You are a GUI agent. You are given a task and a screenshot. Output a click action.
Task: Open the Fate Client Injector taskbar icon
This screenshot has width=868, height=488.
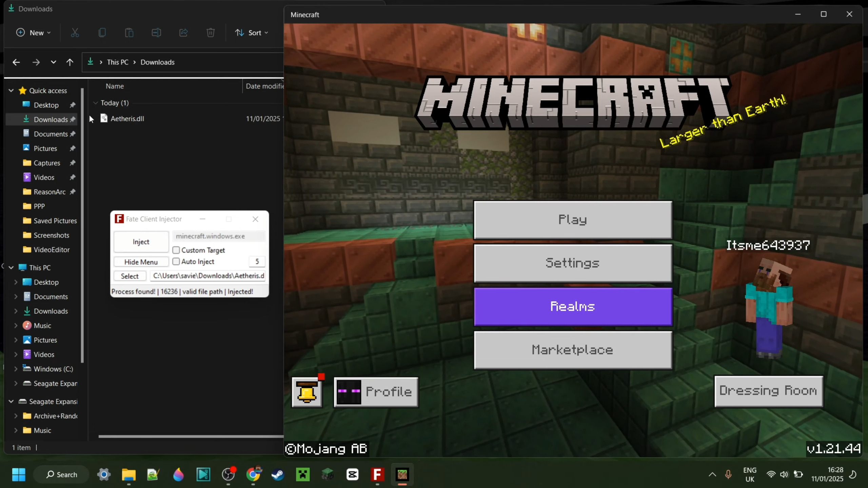(377, 474)
